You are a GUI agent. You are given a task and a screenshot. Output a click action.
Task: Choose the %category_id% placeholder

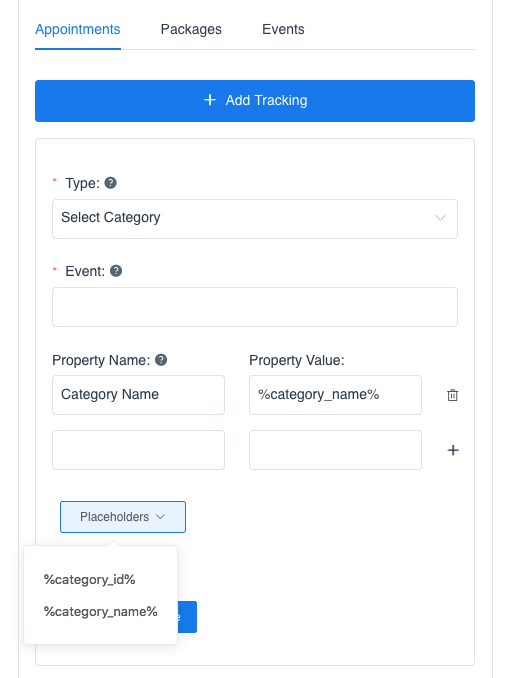pos(90,579)
